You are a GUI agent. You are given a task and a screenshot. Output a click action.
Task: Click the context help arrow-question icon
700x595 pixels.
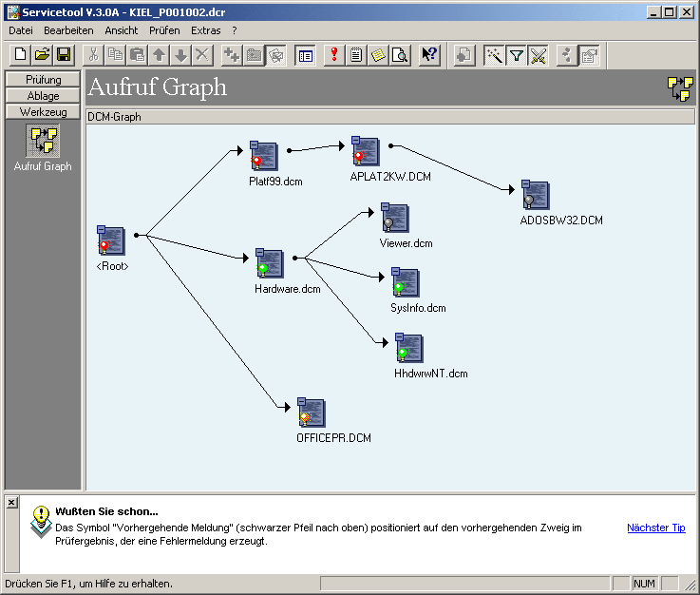(429, 55)
